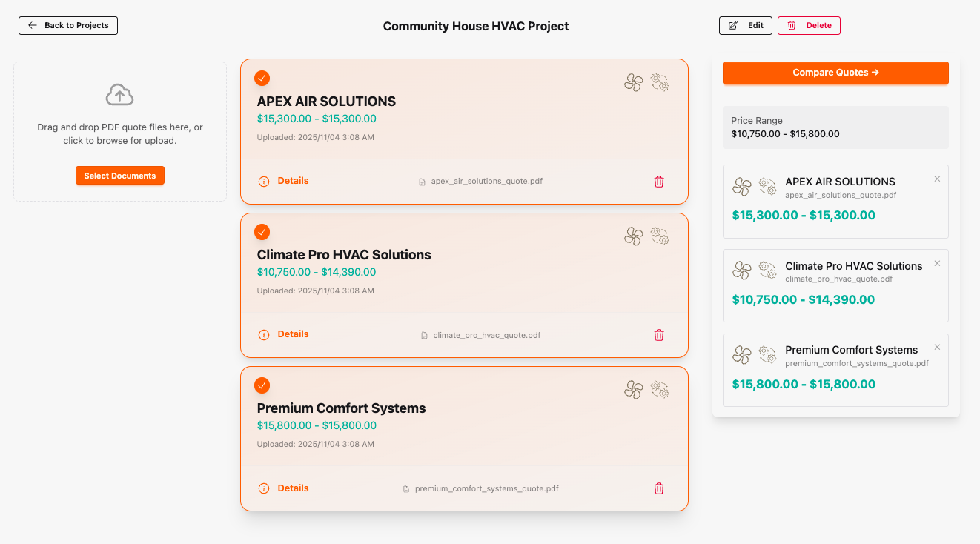
Task: Open Details for the Climate Pro quote
Action: (x=294, y=334)
